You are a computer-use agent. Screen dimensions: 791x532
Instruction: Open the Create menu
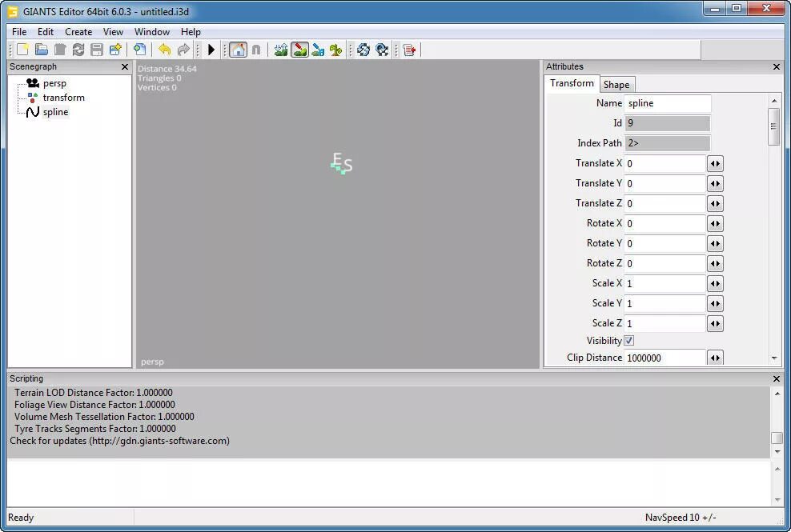click(78, 32)
